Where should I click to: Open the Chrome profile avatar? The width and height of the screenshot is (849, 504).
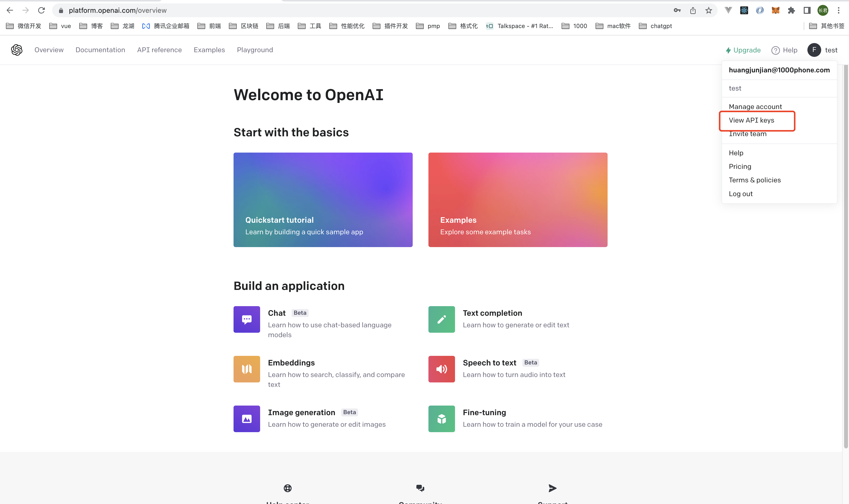point(823,11)
